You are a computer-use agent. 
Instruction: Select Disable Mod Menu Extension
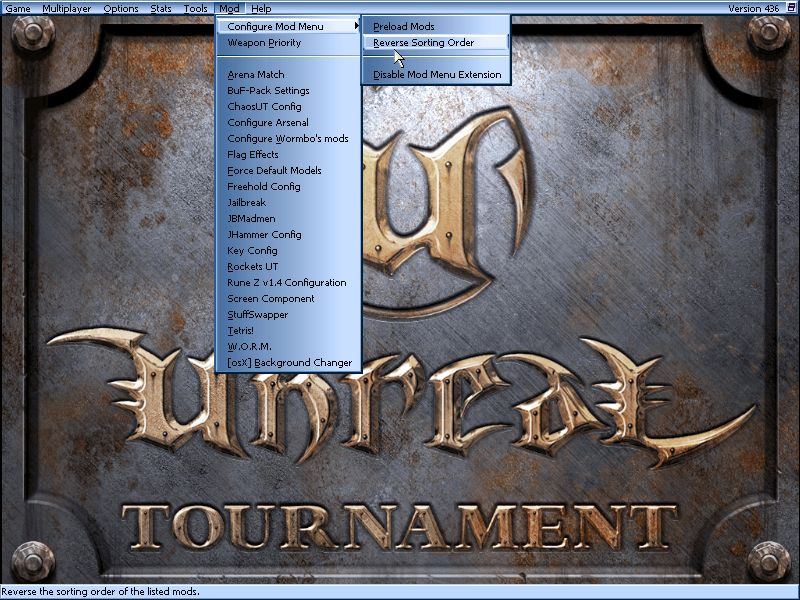click(437, 75)
